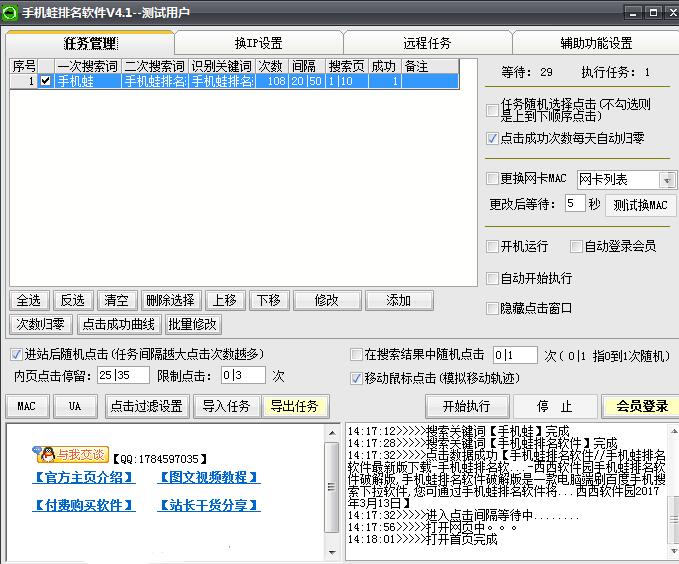Click the 开始执行 button
This screenshot has width=679, height=564.
459,406
